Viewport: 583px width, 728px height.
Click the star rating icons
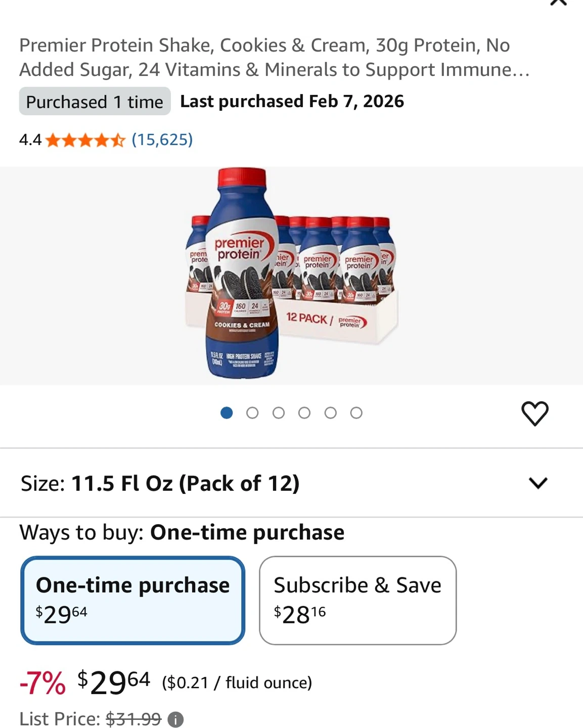point(85,140)
